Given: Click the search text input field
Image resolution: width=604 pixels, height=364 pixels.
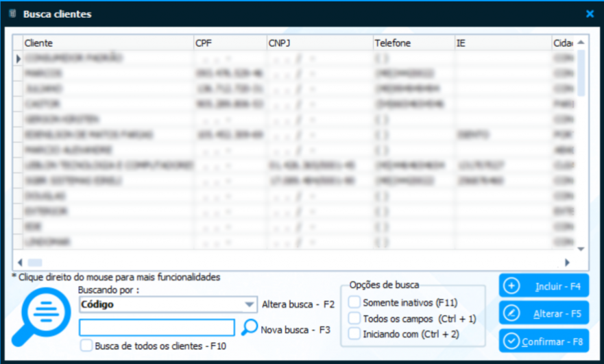Looking at the screenshot, I should click(157, 328).
